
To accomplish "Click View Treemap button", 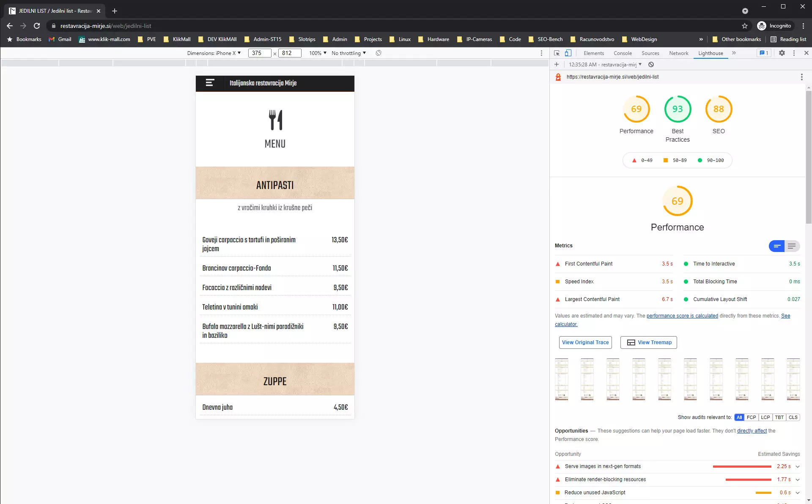I will pyautogui.click(x=648, y=342).
